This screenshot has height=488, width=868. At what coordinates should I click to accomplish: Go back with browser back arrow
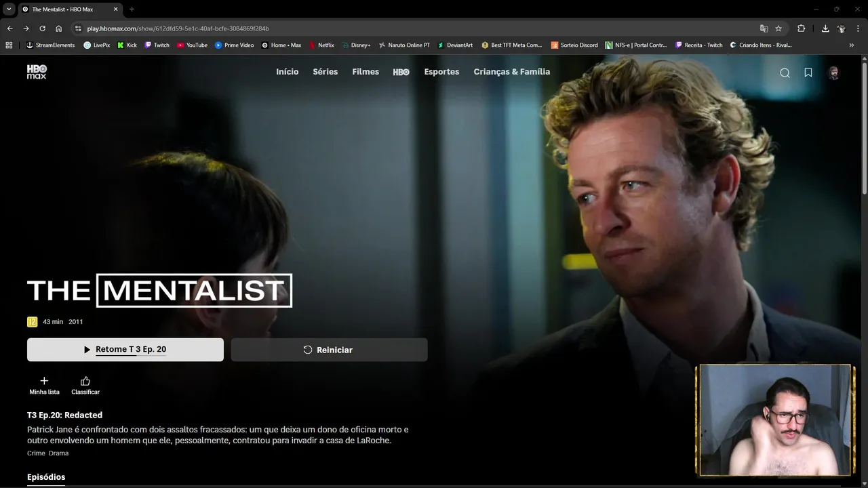(x=9, y=28)
